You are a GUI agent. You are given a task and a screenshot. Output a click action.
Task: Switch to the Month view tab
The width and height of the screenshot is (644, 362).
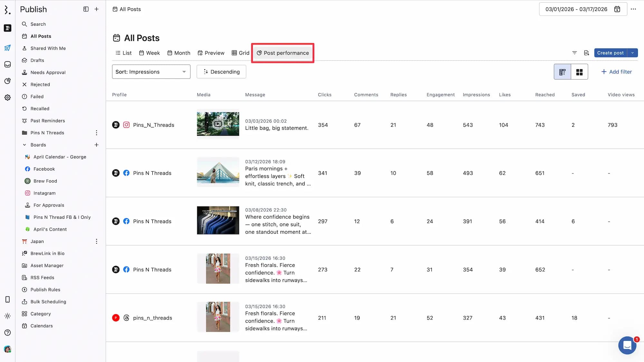pos(179,53)
